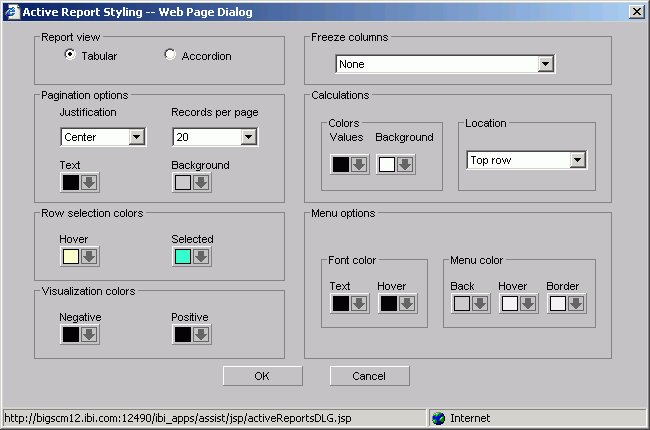Open Negative visualization color picker arrow
650x430 pixels.
pyautogui.click(x=89, y=334)
